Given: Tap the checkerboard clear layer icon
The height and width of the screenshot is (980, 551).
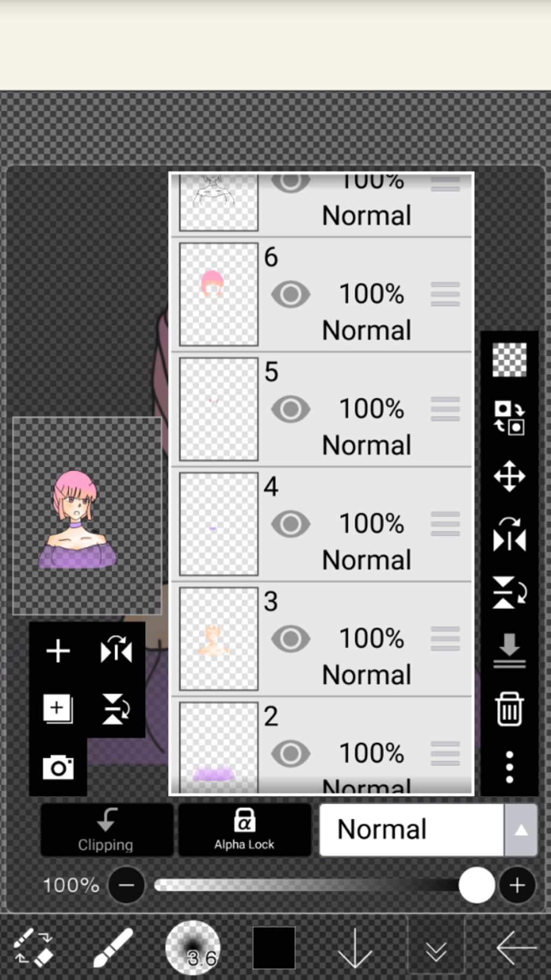Looking at the screenshot, I should [509, 360].
